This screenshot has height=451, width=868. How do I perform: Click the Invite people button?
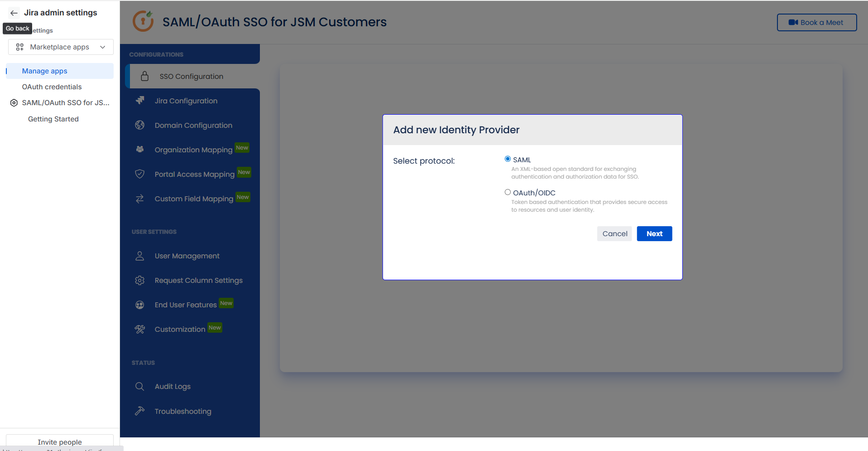pos(60,442)
